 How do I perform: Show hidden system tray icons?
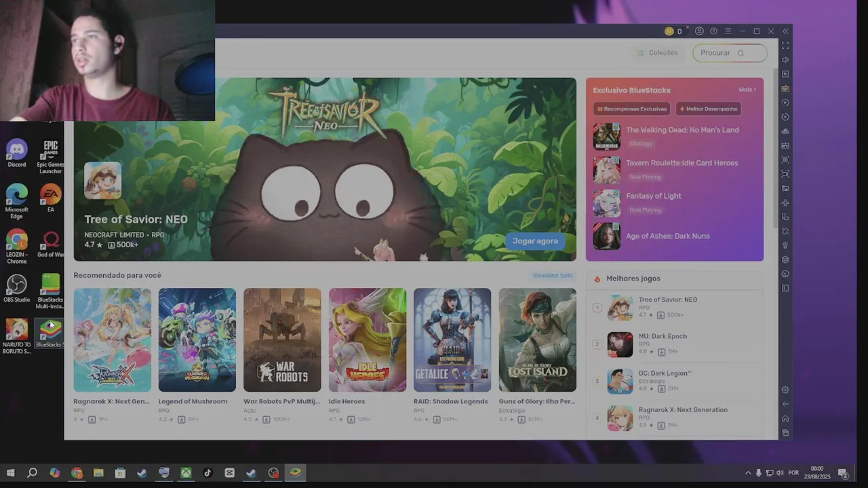pyautogui.click(x=748, y=473)
